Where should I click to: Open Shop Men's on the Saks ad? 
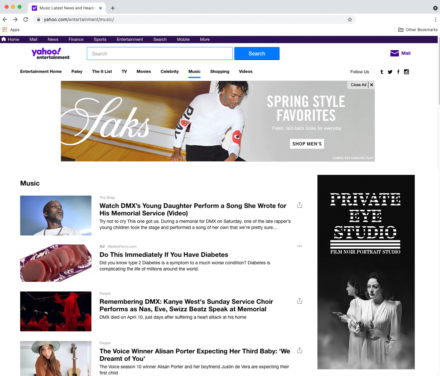[307, 144]
